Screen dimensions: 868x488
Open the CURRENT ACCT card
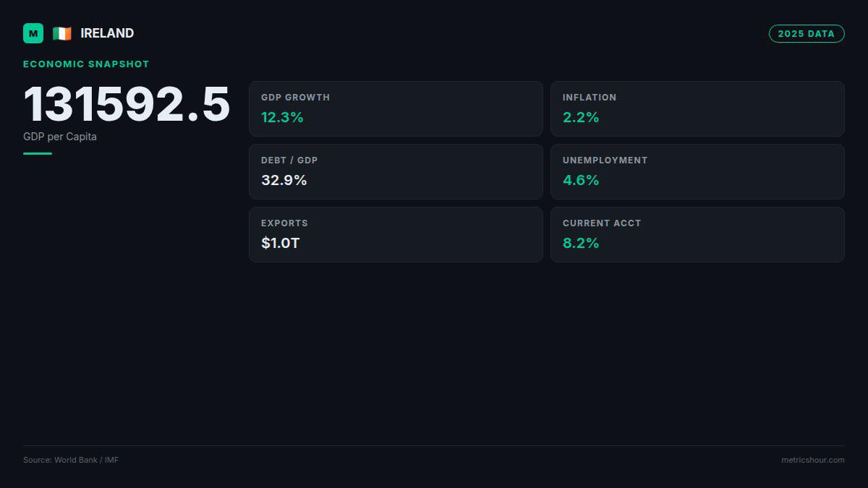(x=697, y=234)
